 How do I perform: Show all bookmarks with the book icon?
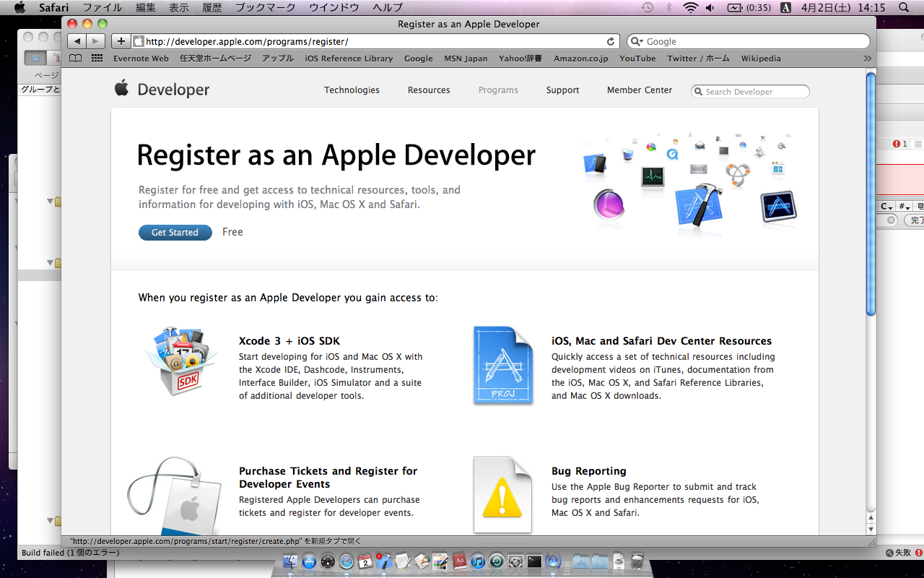coord(75,59)
